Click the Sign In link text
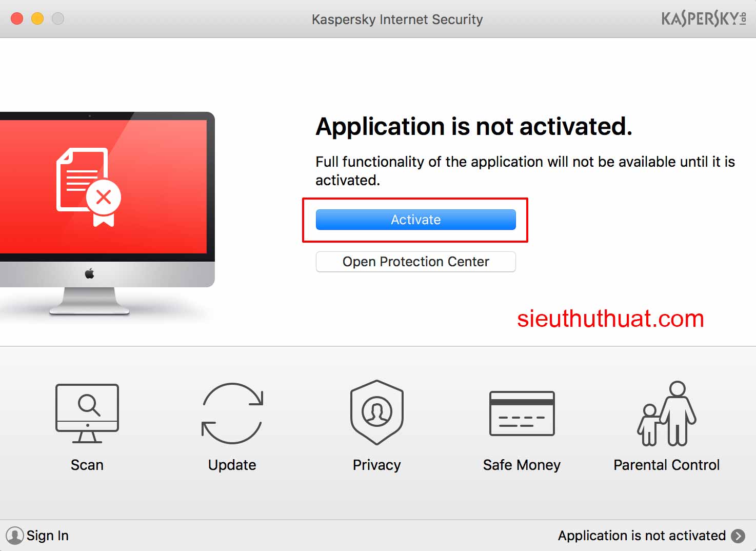 (48, 536)
